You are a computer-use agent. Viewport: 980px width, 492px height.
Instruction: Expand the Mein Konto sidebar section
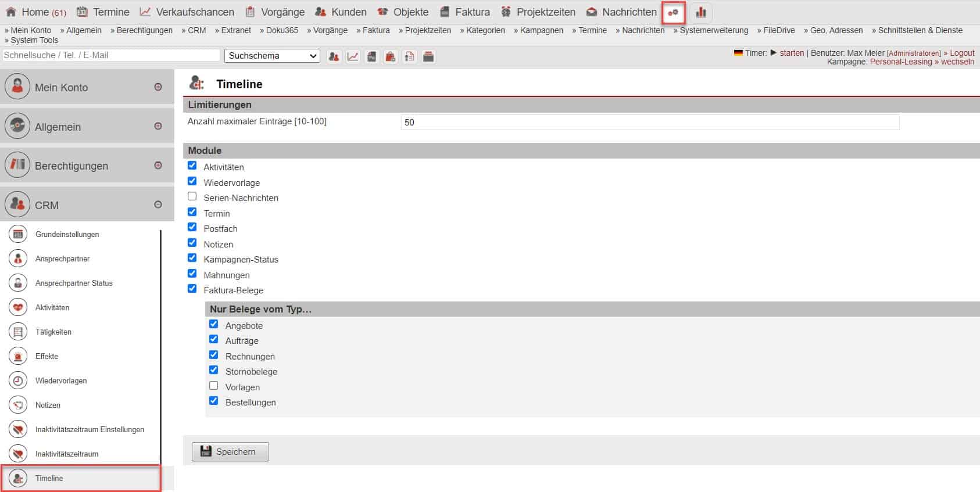(158, 87)
